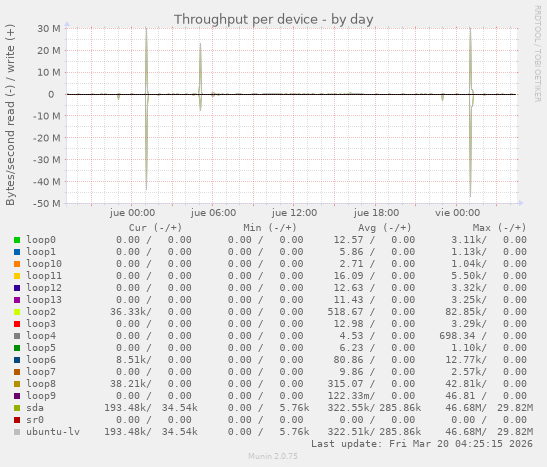Click the loop8 mustard legend swatch
The height and width of the screenshot is (467, 547).
tap(17, 384)
